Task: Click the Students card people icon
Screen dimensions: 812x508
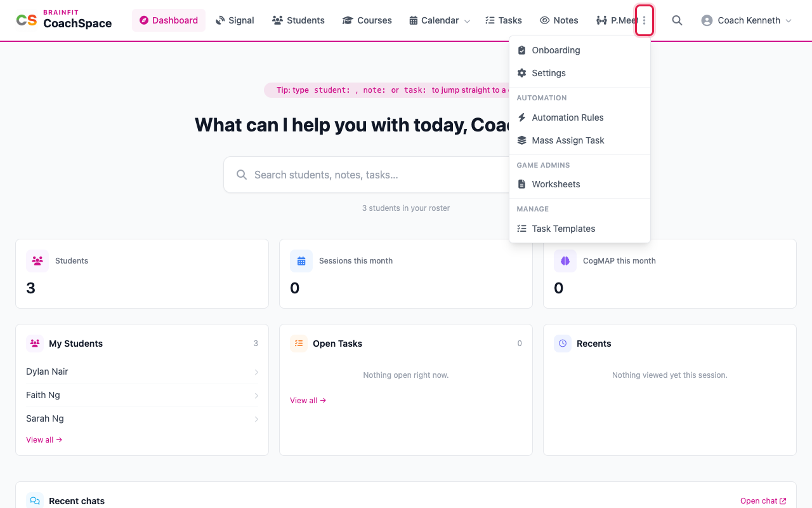Action: [37, 261]
